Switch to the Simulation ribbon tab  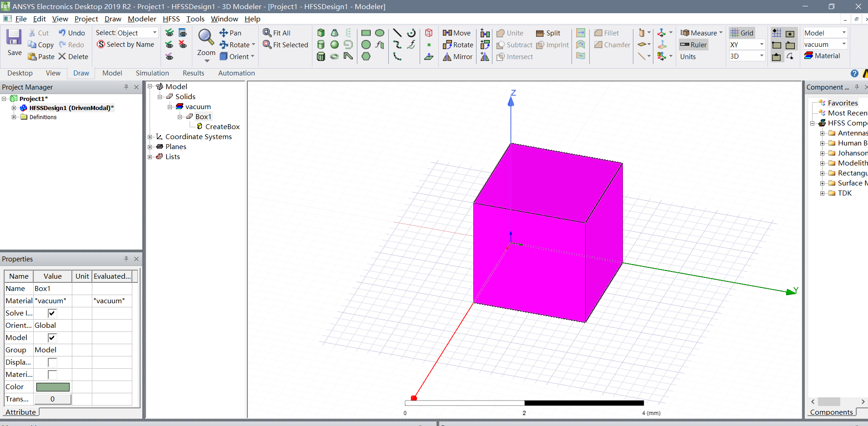[x=152, y=73]
